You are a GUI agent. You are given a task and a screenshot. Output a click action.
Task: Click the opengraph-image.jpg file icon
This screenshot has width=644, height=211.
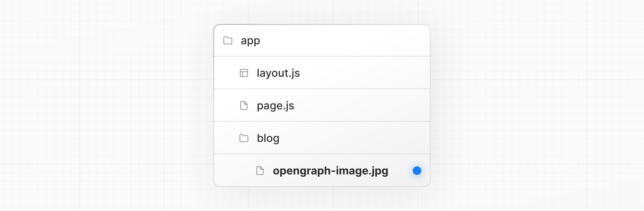pyautogui.click(x=260, y=171)
